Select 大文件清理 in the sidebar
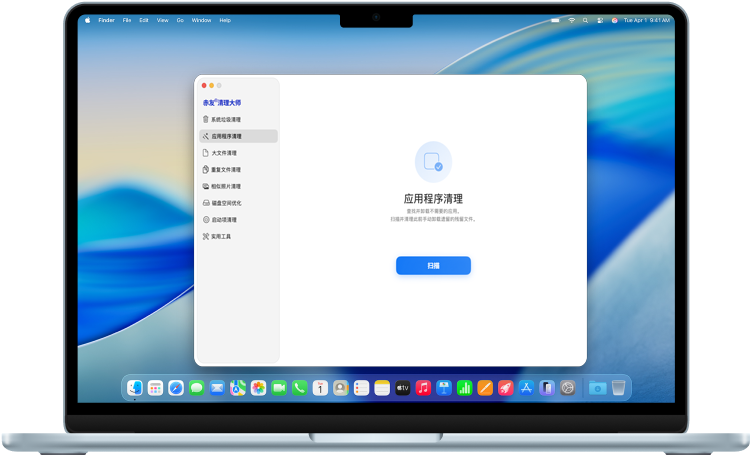 [224, 153]
